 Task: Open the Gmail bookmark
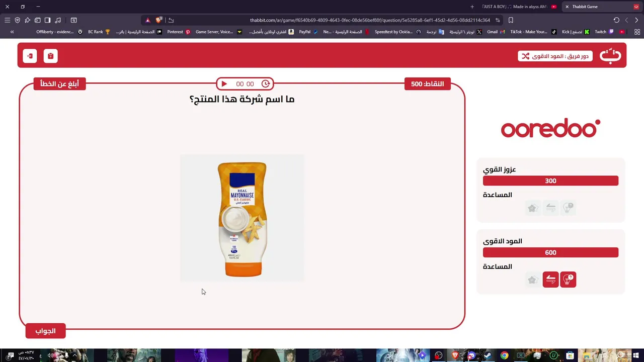tap(496, 32)
